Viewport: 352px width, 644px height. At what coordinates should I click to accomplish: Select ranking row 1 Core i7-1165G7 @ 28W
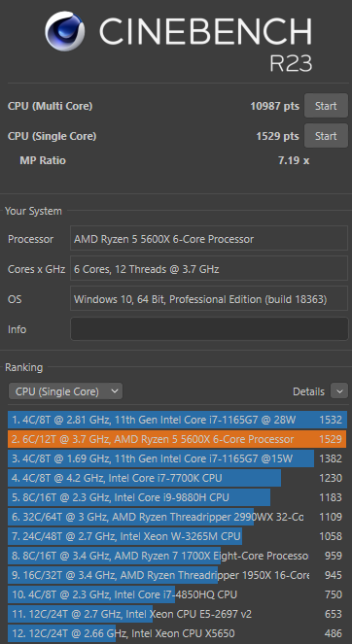(177, 420)
